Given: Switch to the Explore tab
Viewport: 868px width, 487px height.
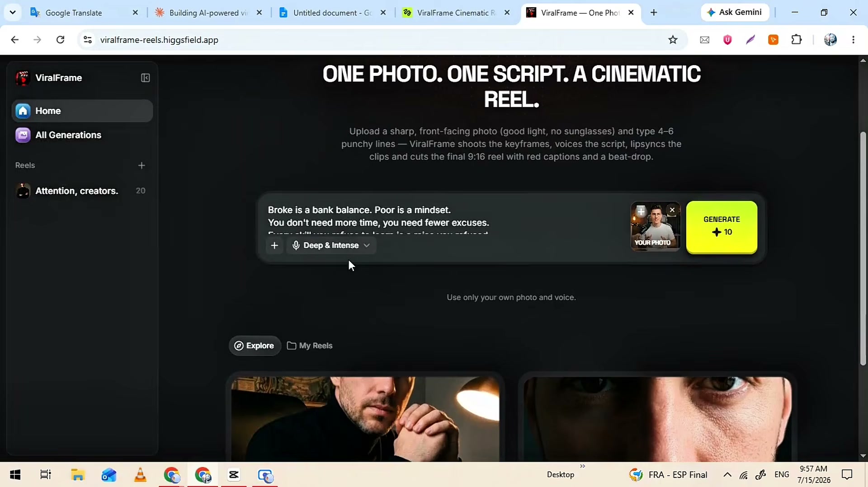Looking at the screenshot, I should [x=255, y=346].
